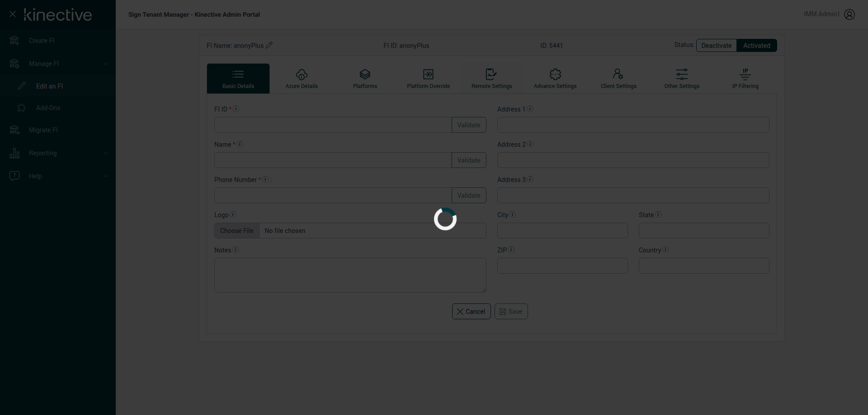Show info tooltip for Country field
The image size is (868, 415).
click(x=665, y=250)
